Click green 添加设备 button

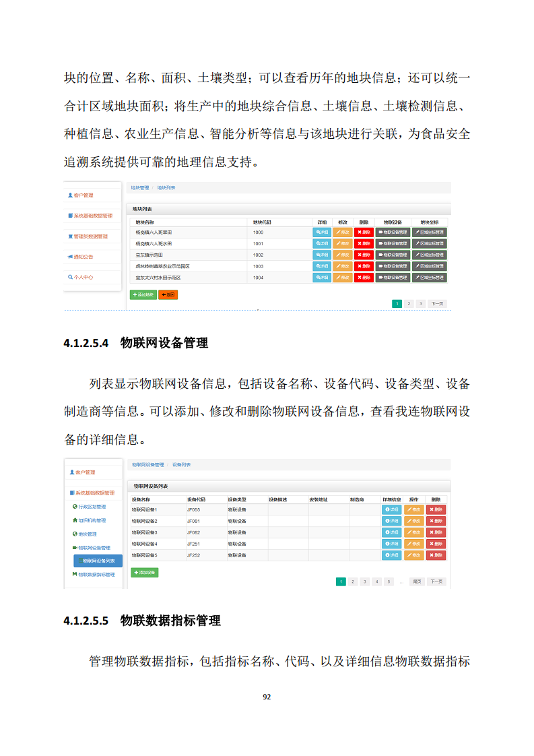coord(145,573)
